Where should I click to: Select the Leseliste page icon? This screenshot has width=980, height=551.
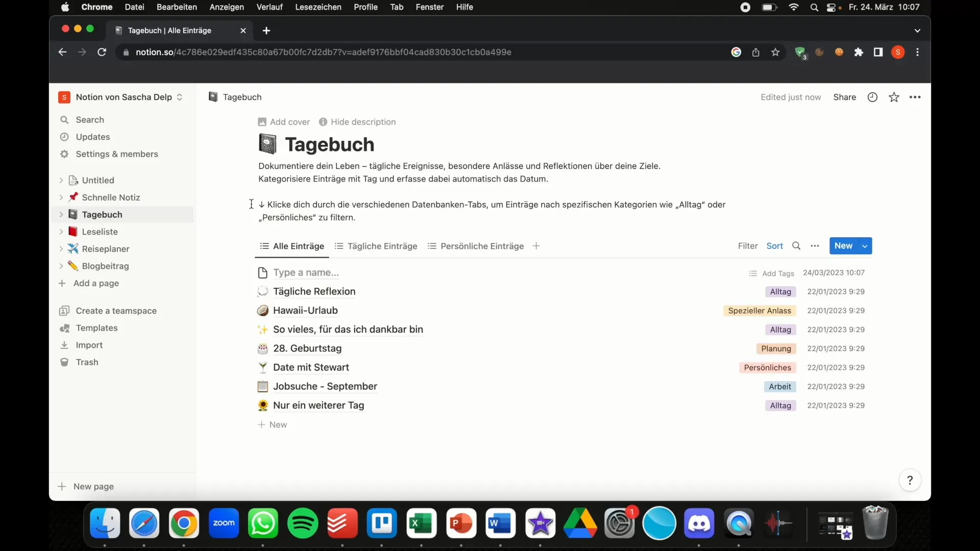[72, 232]
